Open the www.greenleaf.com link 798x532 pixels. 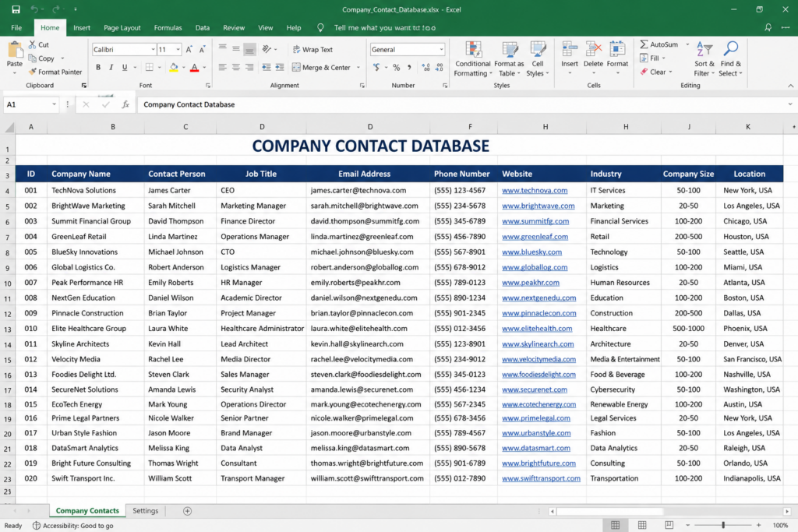[x=535, y=237]
